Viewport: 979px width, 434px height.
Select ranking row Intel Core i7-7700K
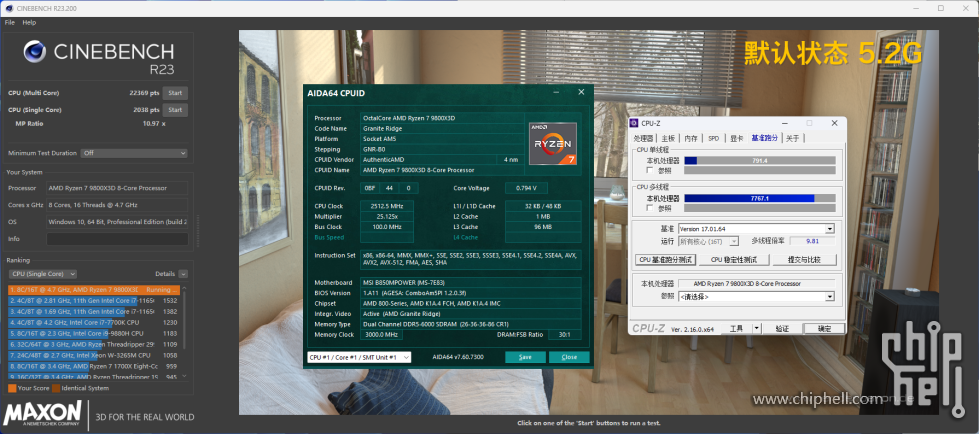[x=94, y=323]
